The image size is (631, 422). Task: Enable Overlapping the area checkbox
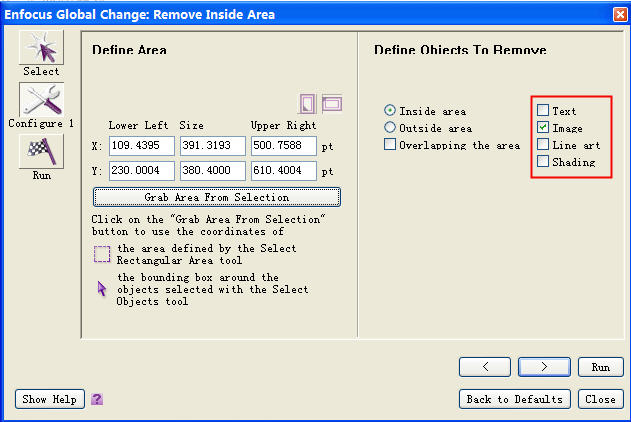390,144
